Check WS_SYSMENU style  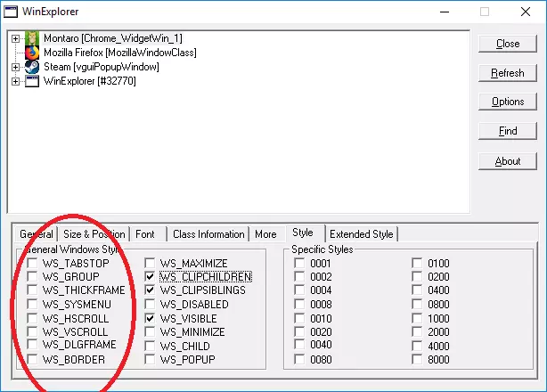click(32, 304)
